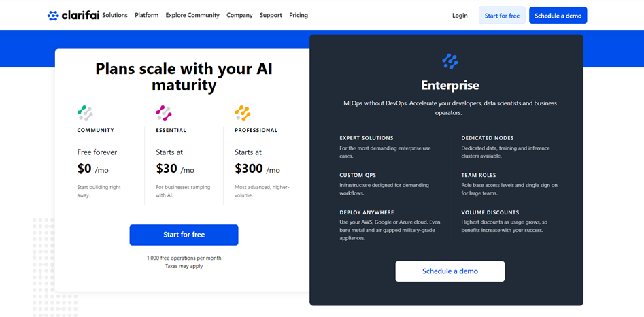
Task: Select the Professional $300 /mo price
Action: [x=258, y=169]
